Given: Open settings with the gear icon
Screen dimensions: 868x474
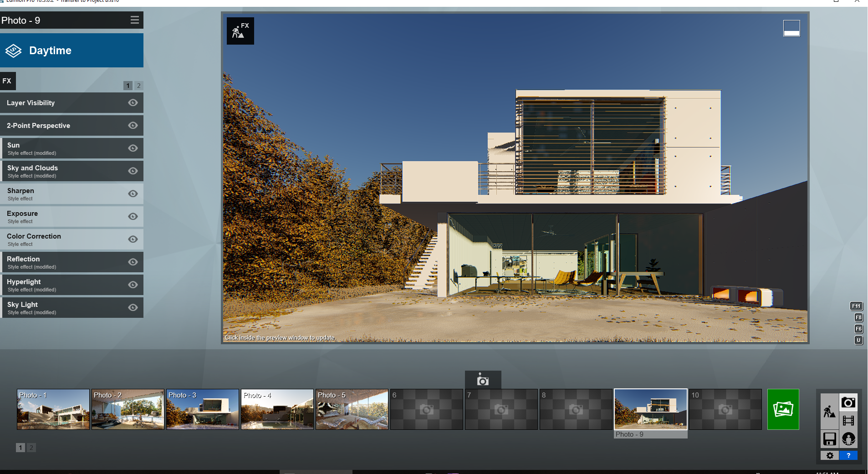Looking at the screenshot, I should tap(829, 455).
